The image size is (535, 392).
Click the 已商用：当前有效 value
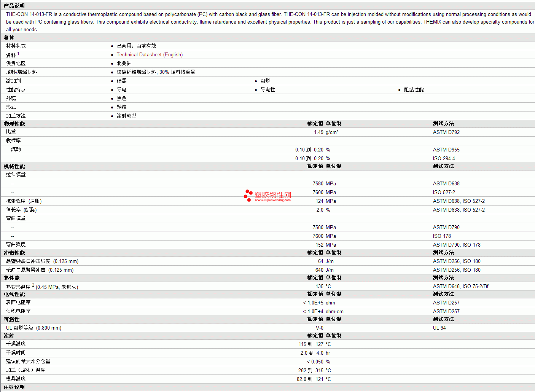click(136, 46)
